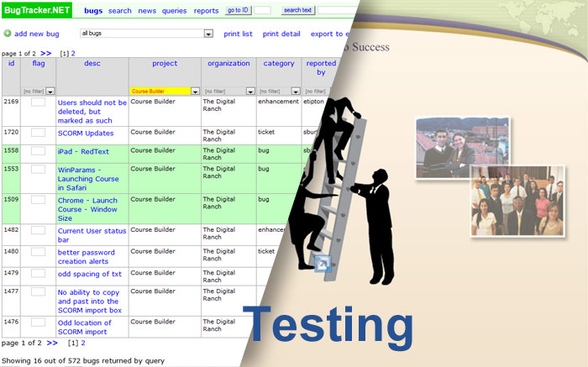The image size is (588, 367).
Task: Open bug 'SCORM Updates' description link
Action: point(85,133)
